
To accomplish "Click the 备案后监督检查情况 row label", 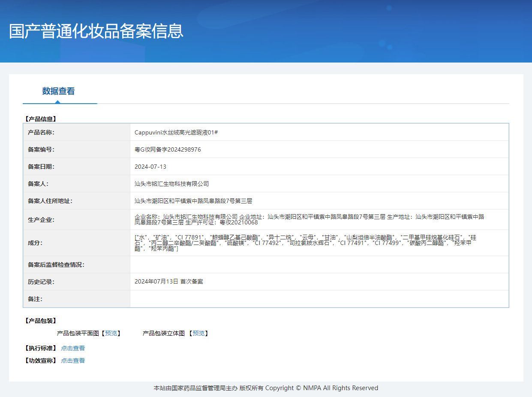I will 56,265.
